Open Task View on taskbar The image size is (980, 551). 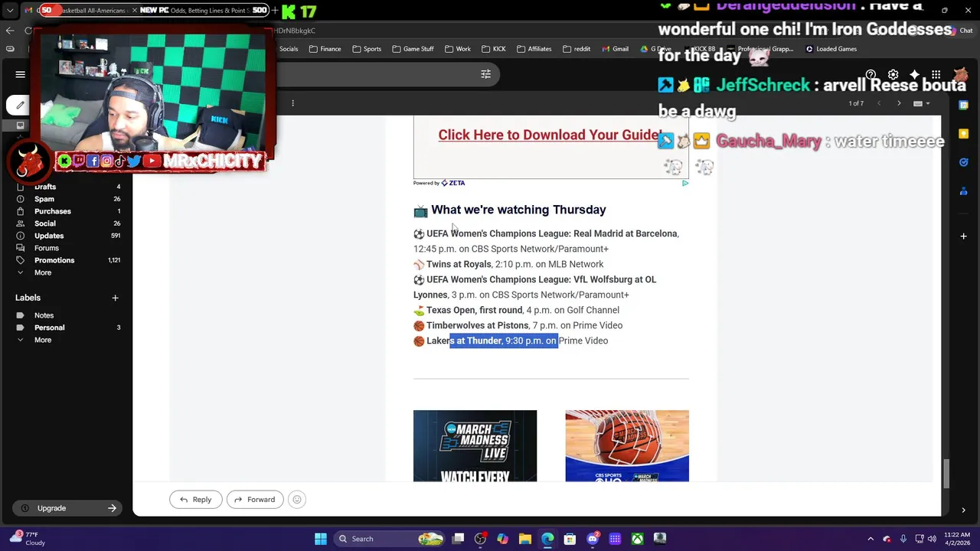pyautogui.click(x=458, y=539)
